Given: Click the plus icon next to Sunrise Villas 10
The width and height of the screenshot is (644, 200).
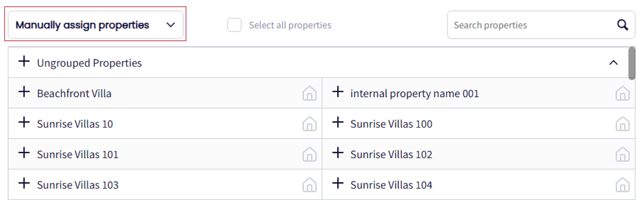Looking at the screenshot, I should [x=24, y=122].
